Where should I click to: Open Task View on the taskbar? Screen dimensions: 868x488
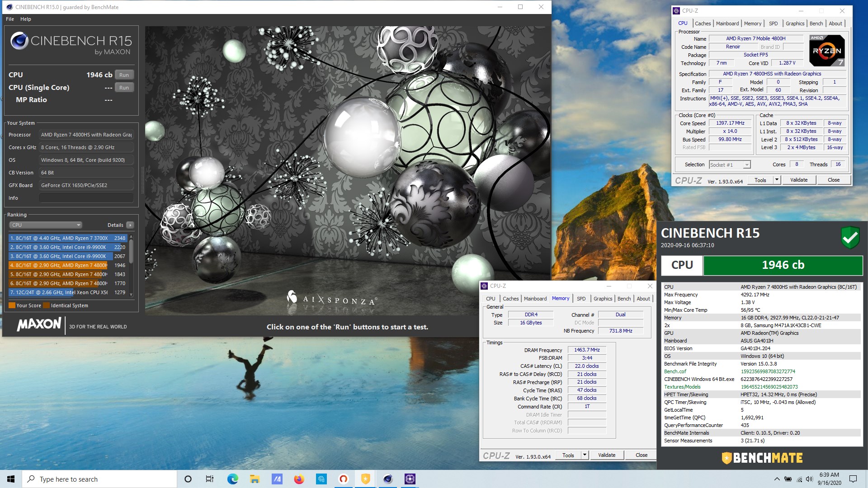click(x=210, y=479)
